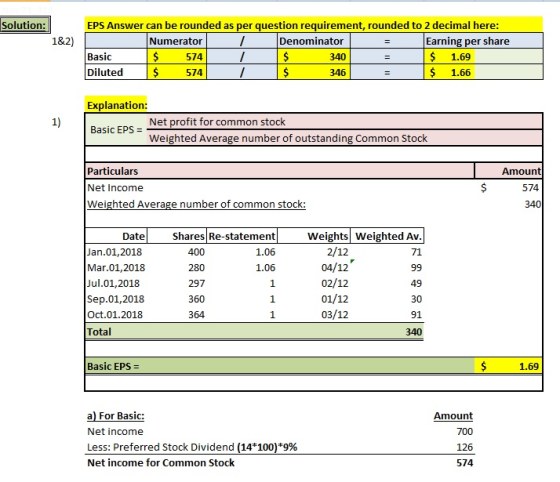Click the underlined Weighted Average number of common stock text
This screenshot has height=482, width=560.
[196, 204]
